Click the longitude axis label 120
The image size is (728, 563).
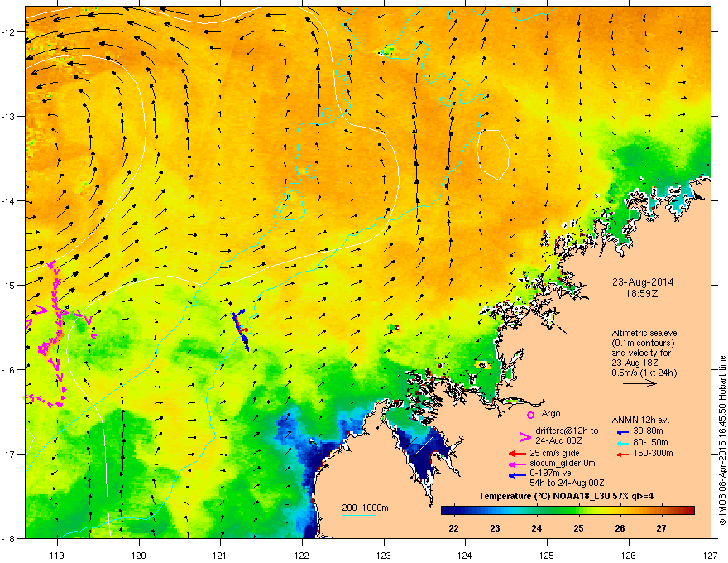pyautogui.click(x=139, y=555)
